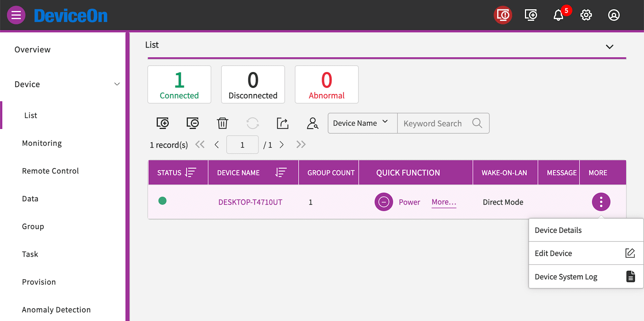Click group count value 1
Viewport: 644px width, 321px height.
click(310, 202)
